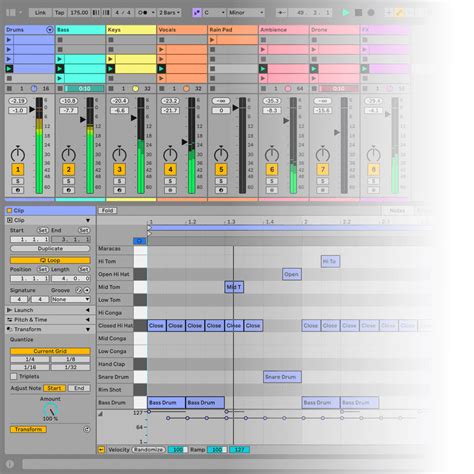Click the Clip view title tab
The height and width of the screenshot is (474, 474).
(x=50, y=210)
